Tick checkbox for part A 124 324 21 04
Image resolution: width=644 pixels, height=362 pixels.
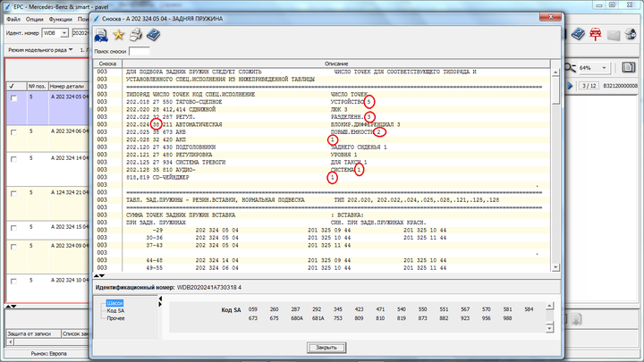[x=14, y=194]
